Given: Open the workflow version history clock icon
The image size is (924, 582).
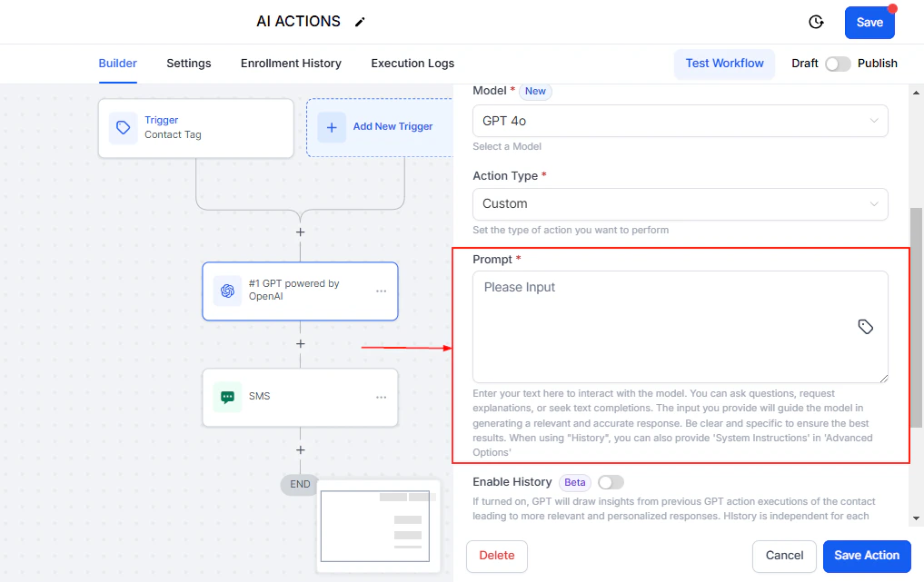Looking at the screenshot, I should pos(815,21).
